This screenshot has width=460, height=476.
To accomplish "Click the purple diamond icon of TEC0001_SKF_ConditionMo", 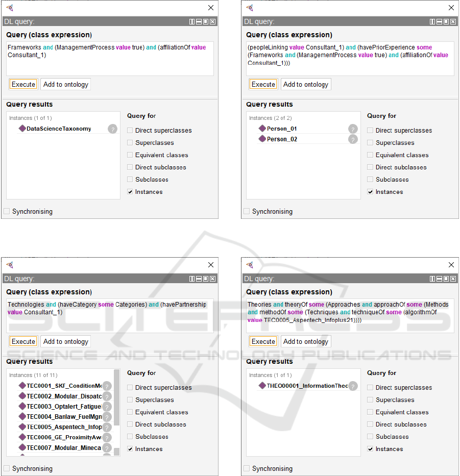I will 22,386.
